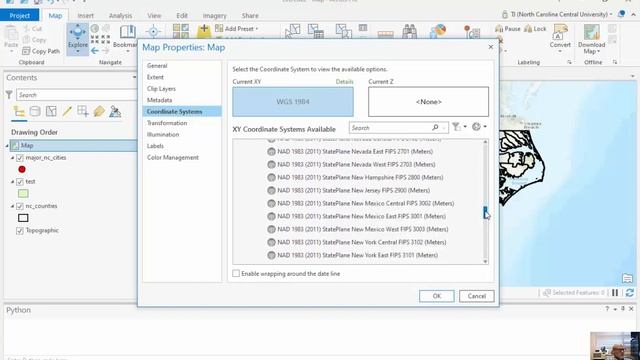Pause map drawing at status bar
Image resolution: width=640 pixels, height=360 pixels.
(615, 293)
